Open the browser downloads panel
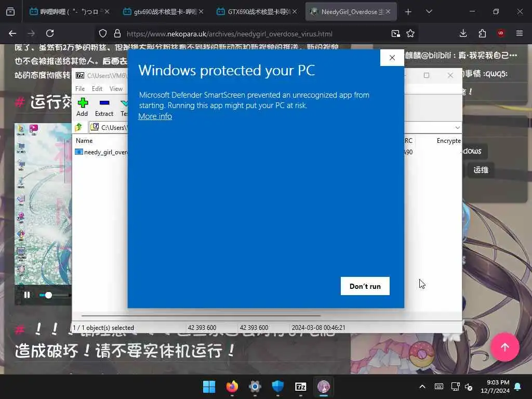The image size is (532, 399). coord(463,33)
